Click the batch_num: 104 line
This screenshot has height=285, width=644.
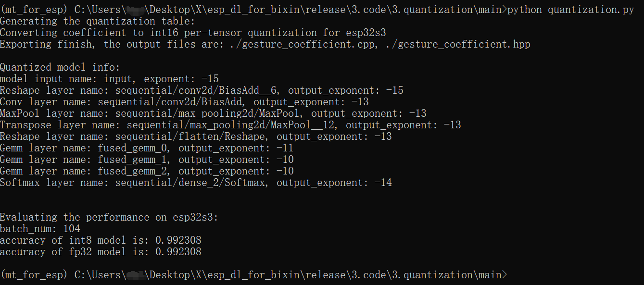click(40, 229)
